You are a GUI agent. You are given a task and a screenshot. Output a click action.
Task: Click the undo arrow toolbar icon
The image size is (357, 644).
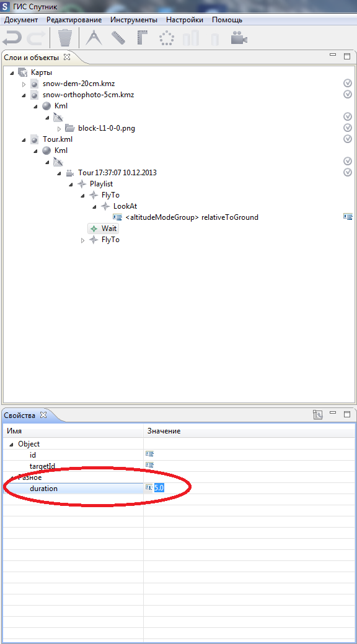point(12,38)
